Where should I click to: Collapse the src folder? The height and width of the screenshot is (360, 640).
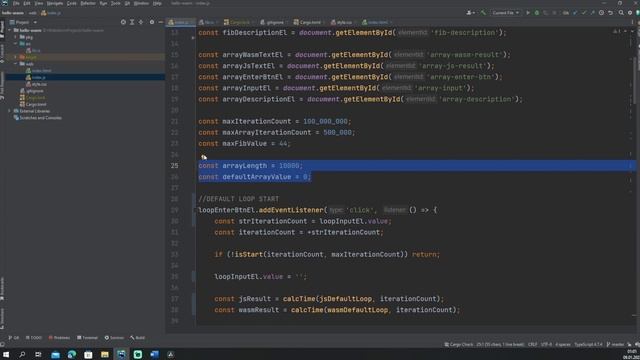pyautogui.click(x=16, y=43)
